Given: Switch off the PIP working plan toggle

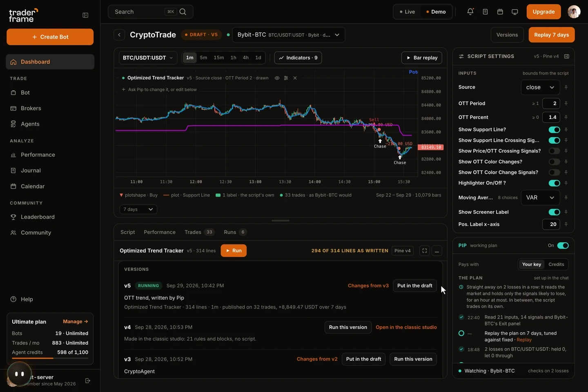Looking at the screenshot, I should 563,246.
